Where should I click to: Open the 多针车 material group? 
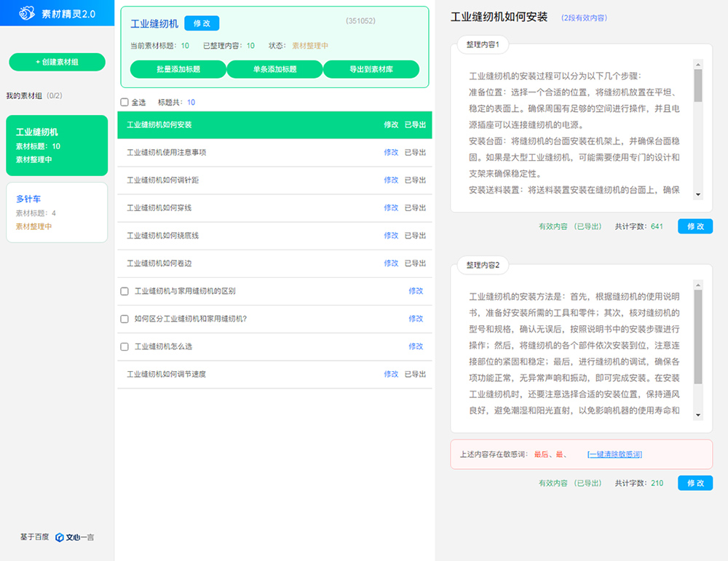[57, 212]
